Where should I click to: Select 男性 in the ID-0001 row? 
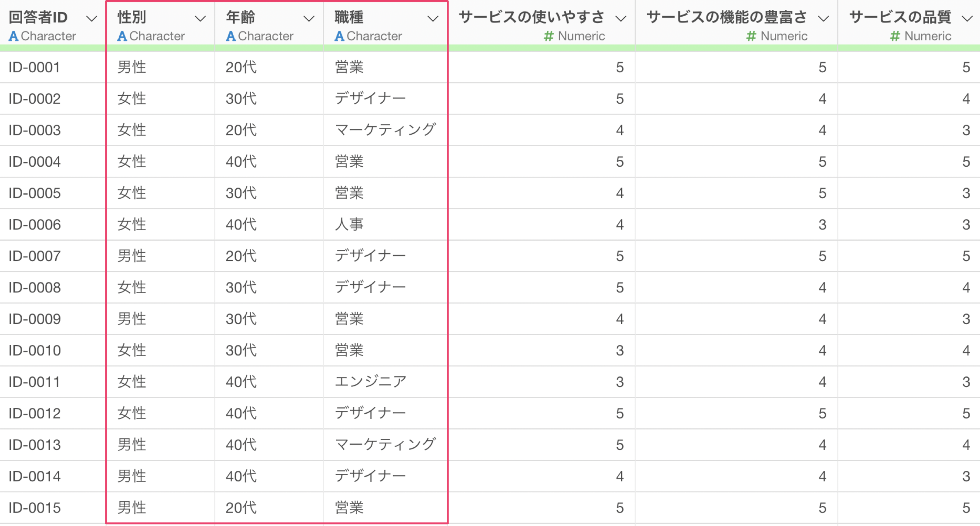click(x=132, y=67)
